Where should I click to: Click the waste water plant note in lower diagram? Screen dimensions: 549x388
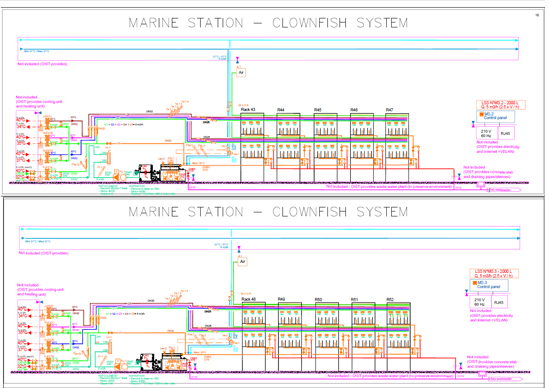tap(390, 376)
